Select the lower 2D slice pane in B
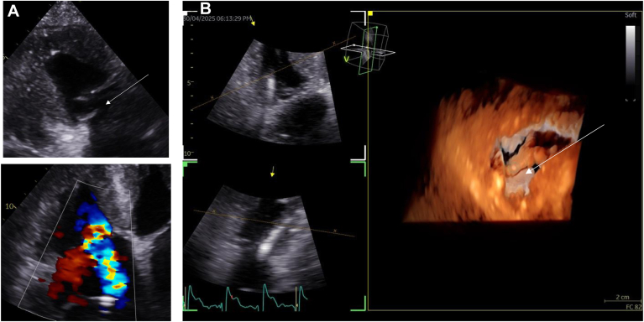The image size is (644, 322). [x=275, y=236]
